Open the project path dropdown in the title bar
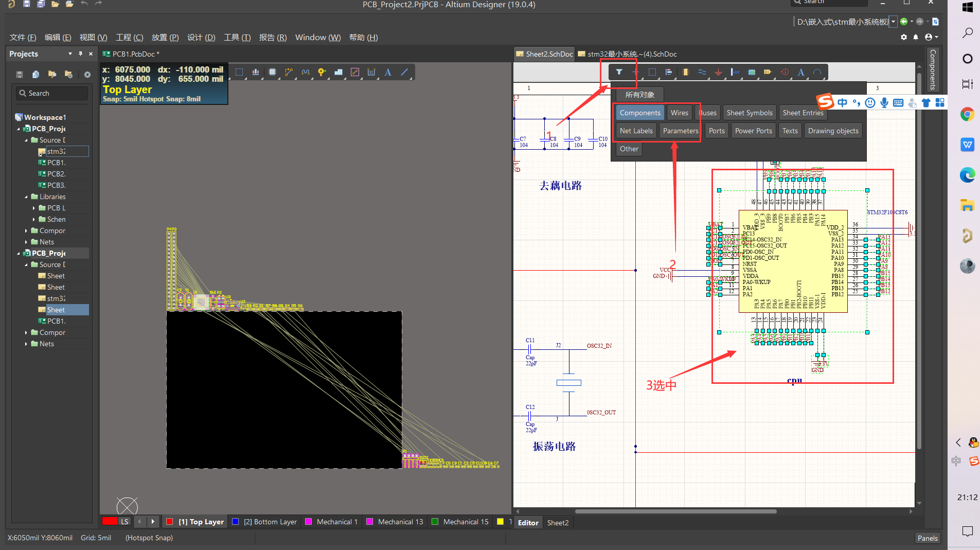980x550 pixels. (893, 22)
